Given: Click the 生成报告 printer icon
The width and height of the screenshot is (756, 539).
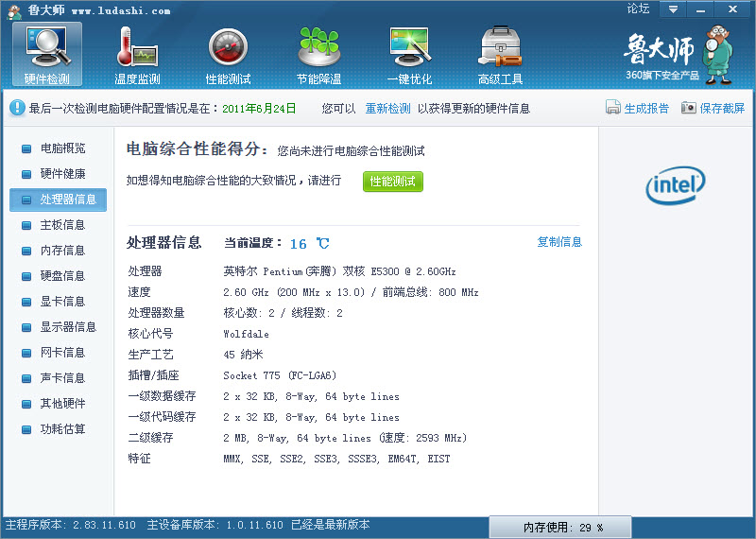Looking at the screenshot, I should tap(612, 108).
